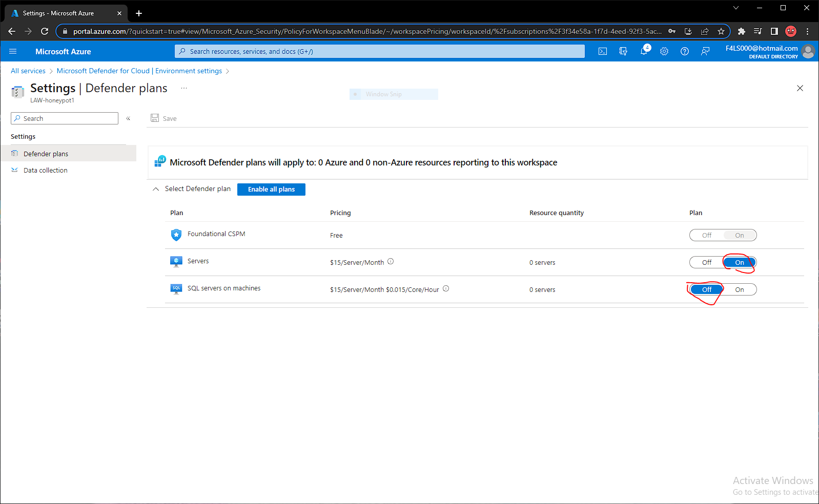Open the site lock icon in address bar
The image size is (819, 504).
pos(65,31)
